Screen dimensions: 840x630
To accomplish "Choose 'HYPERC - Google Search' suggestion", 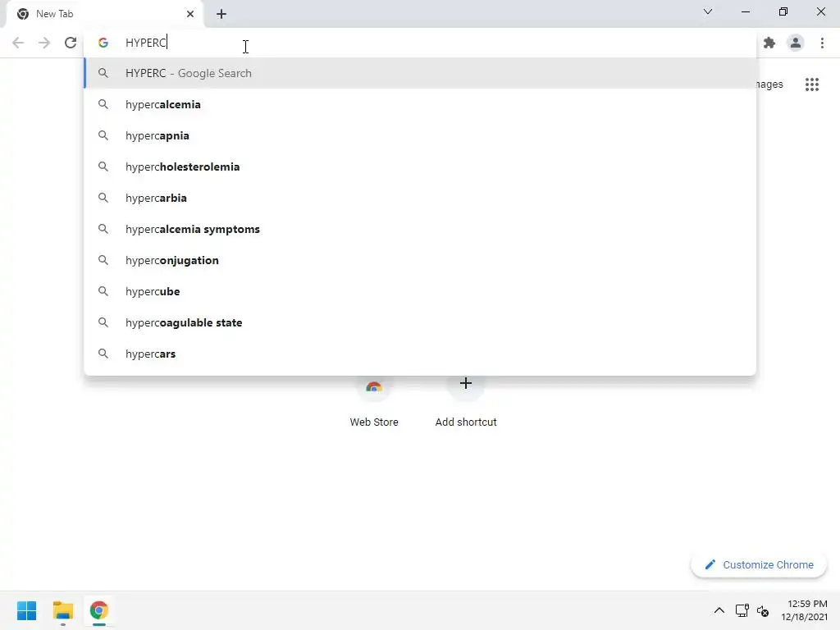I will [x=420, y=73].
